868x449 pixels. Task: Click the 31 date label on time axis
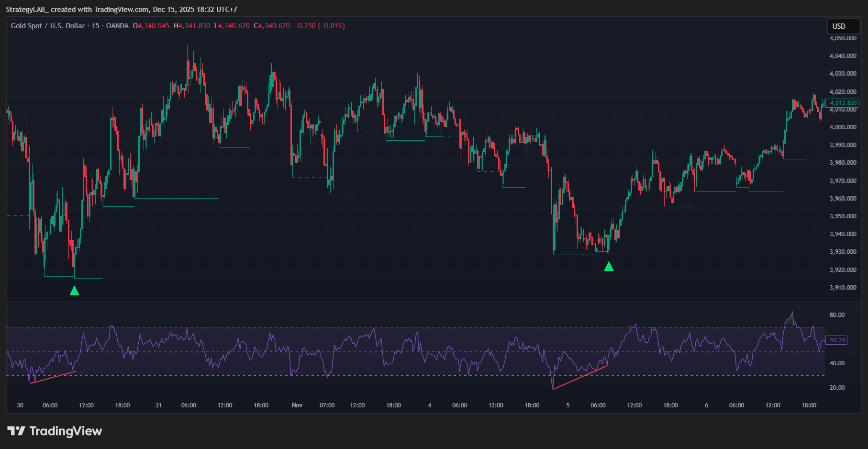point(158,405)
